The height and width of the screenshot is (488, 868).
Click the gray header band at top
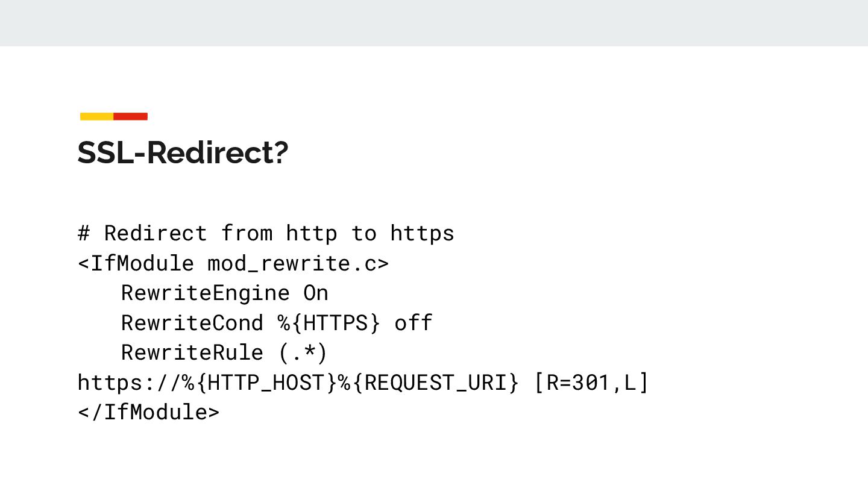(434, 23)
